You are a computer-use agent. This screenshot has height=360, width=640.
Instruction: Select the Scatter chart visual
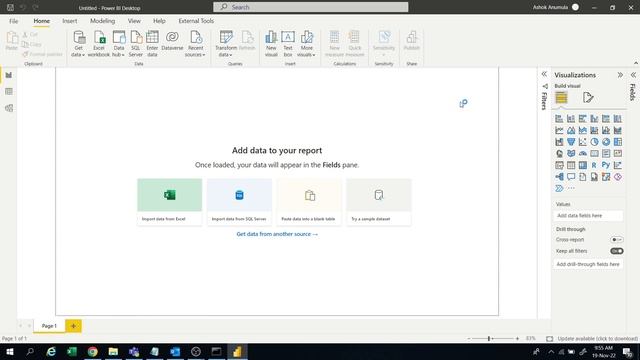[582, 142]
